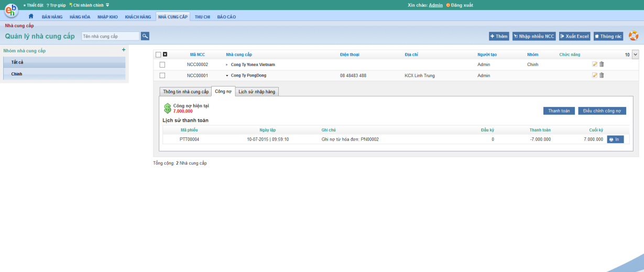644x272 pixels.
Task: Click the Nhóm column header
Action: [x=533, y=55]
